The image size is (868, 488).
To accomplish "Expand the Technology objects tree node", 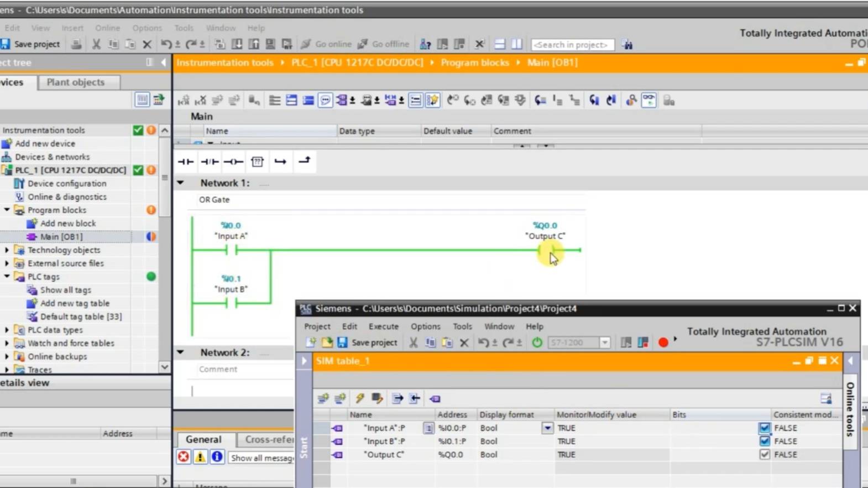I will click(7, 250).
